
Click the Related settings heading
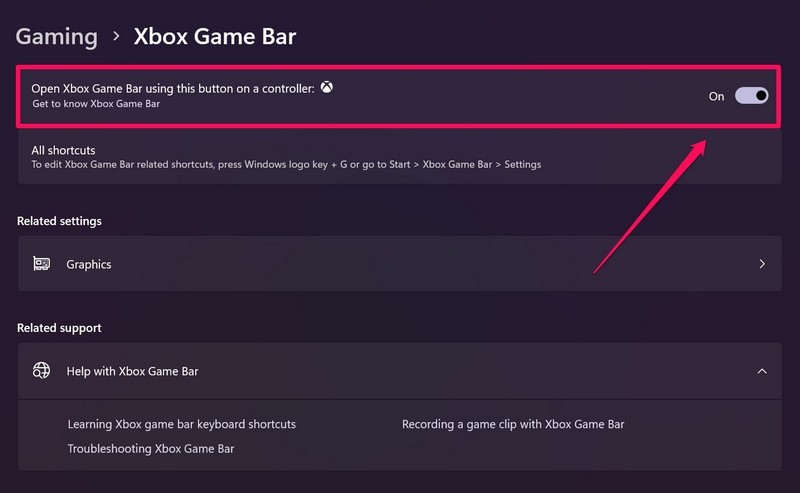tap(59, 221)
